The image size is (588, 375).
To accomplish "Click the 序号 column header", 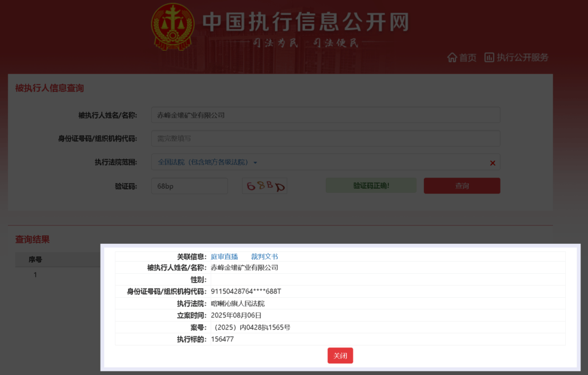I will [x=36, y=260].
